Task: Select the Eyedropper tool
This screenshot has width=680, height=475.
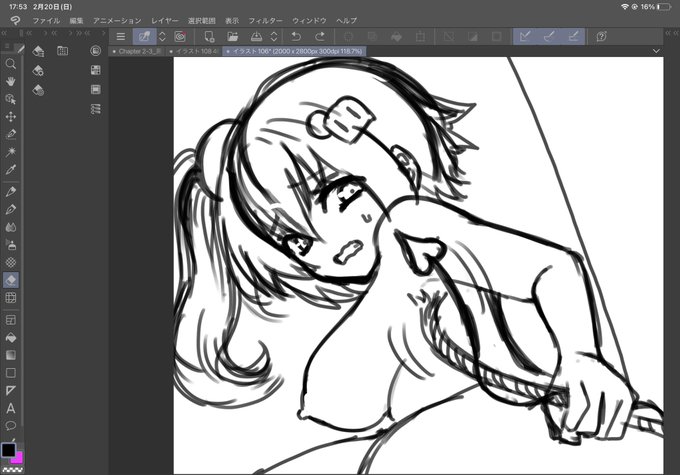Action: coord(11,169)
